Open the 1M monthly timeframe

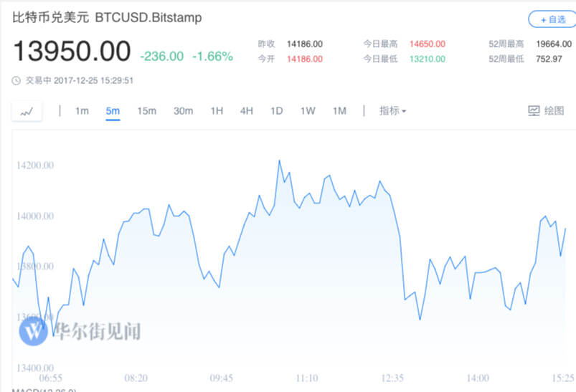point(339,110)
